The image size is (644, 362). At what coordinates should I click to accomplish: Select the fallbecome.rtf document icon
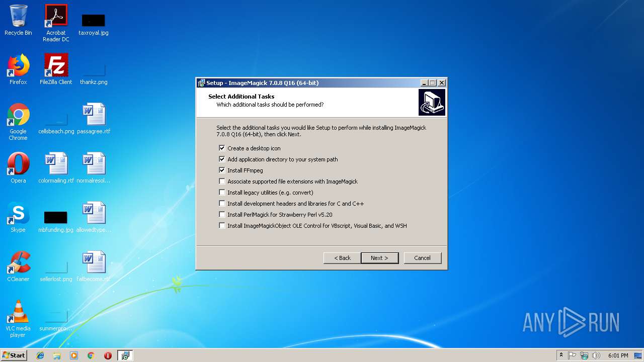(94, 266)
